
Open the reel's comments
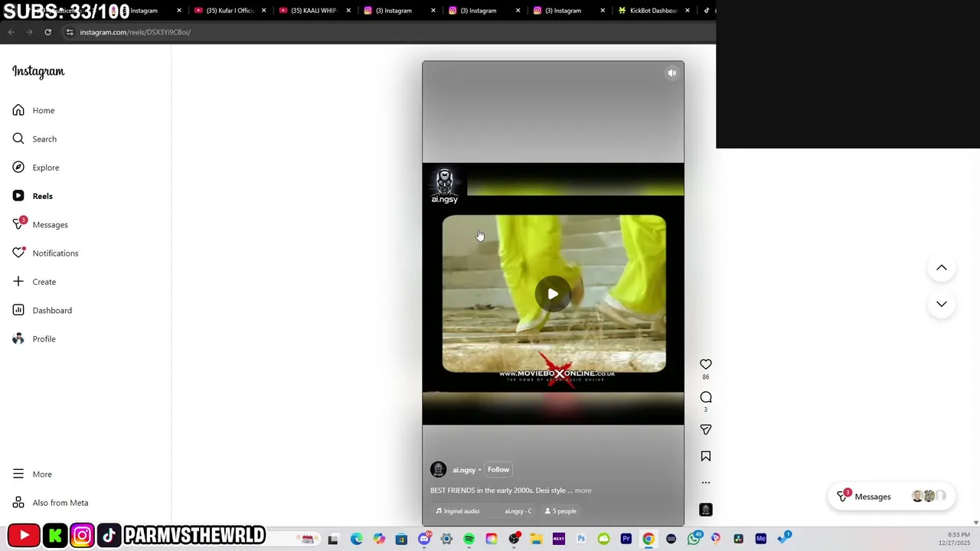click(x=706, y=397)
